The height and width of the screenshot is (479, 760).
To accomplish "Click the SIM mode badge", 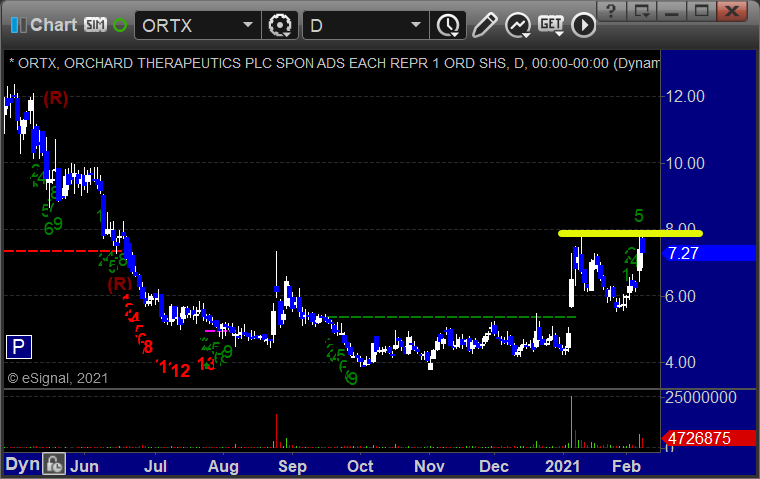I will click(x=95, y=25).
